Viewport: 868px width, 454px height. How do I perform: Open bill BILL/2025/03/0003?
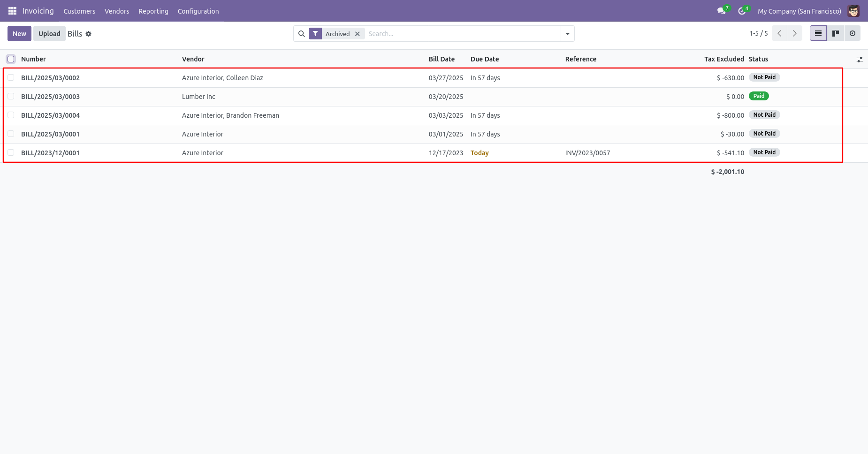(50, 97)
